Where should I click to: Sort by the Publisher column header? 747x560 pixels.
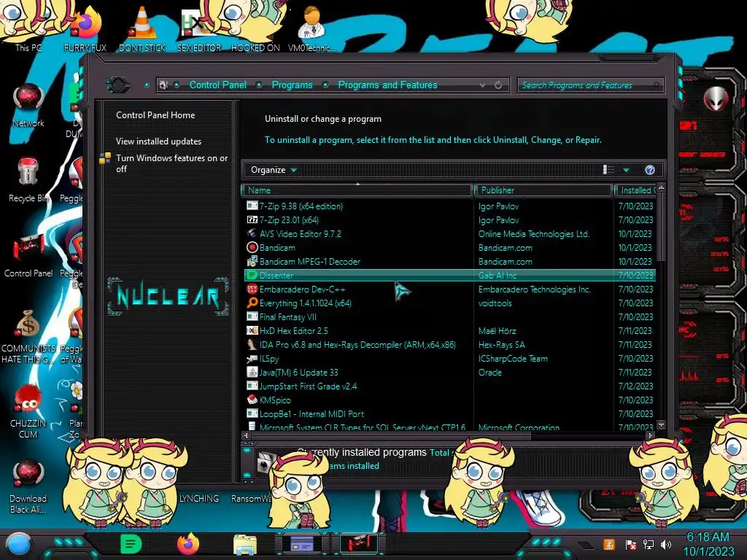pyautogui.click(x=543, y=190)
